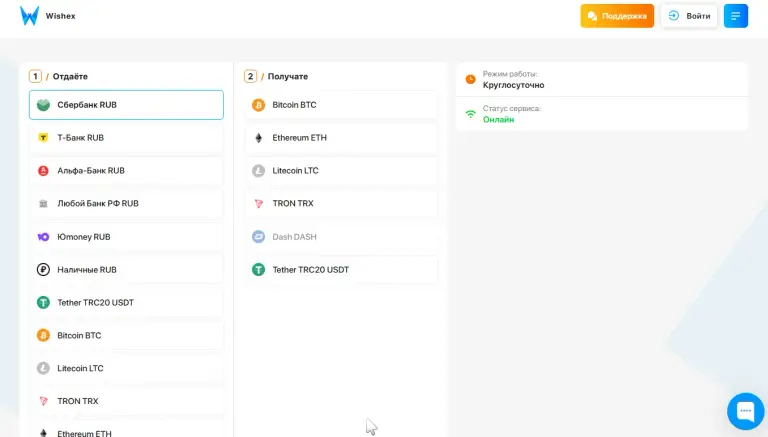Select Наличные RUB cash option
The width and height of the screenshot is (768, 437).
click(126, 269)
